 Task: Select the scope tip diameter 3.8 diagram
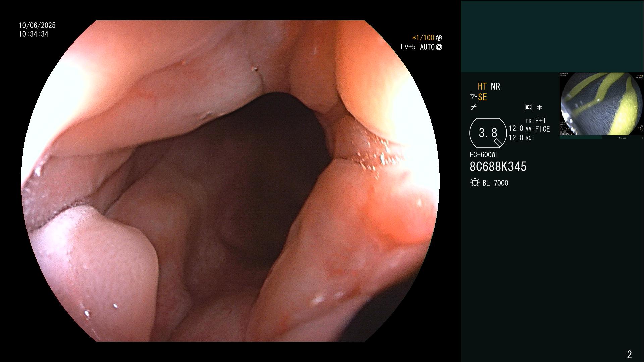click(x=488, y=133)
